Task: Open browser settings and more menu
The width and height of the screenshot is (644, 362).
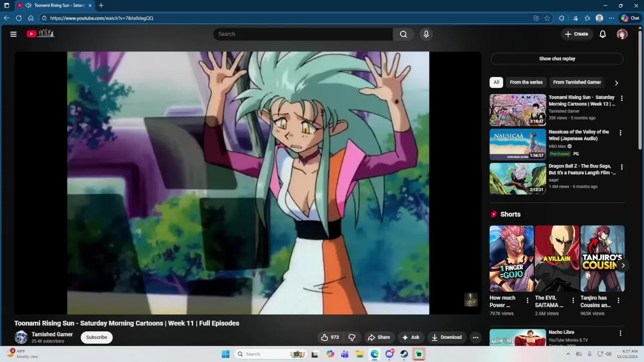Action: [611, 18]
